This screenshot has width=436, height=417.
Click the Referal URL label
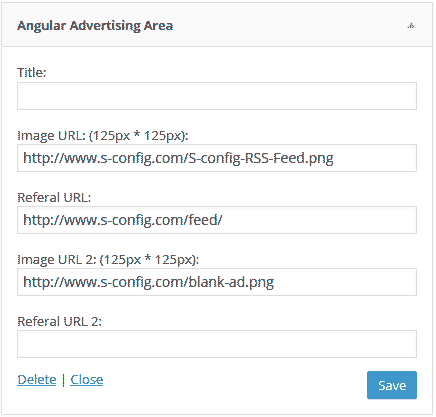(54, 197)
